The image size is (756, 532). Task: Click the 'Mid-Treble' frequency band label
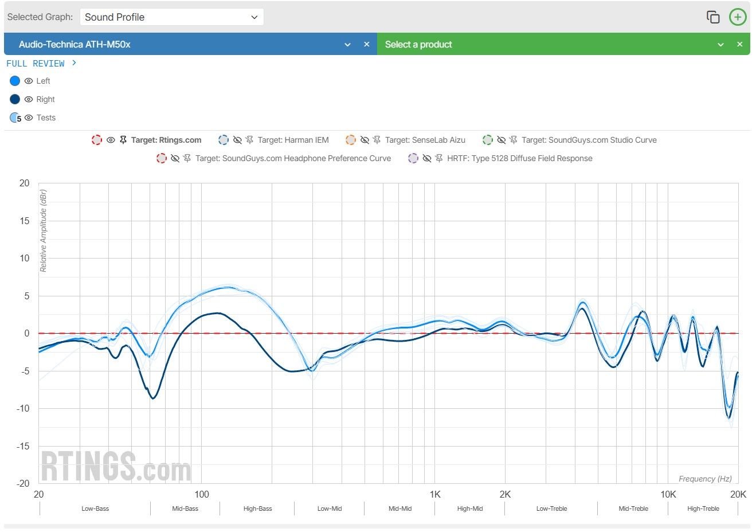pyautogui.click(x=633, y=508)
